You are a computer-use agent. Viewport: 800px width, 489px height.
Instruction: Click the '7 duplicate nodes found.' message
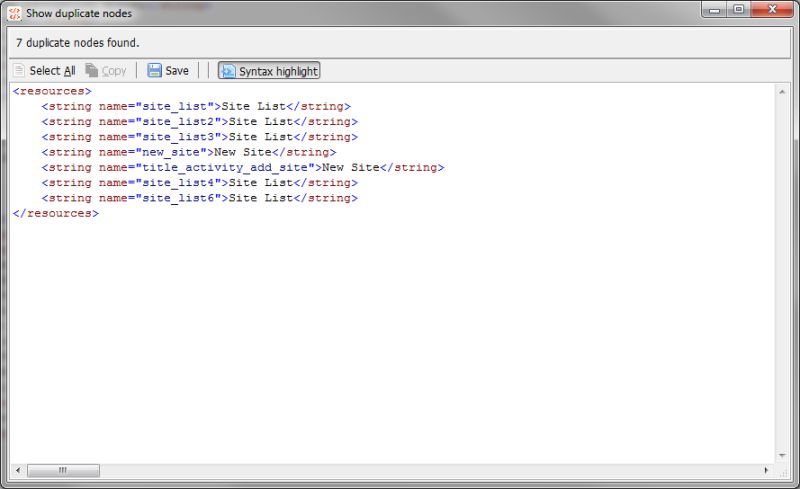point(78,43)
